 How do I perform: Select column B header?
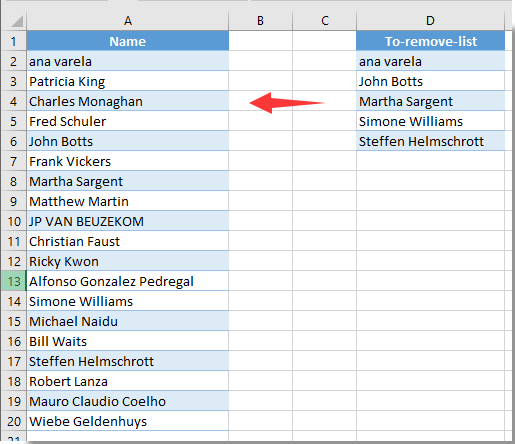(260, 21)
